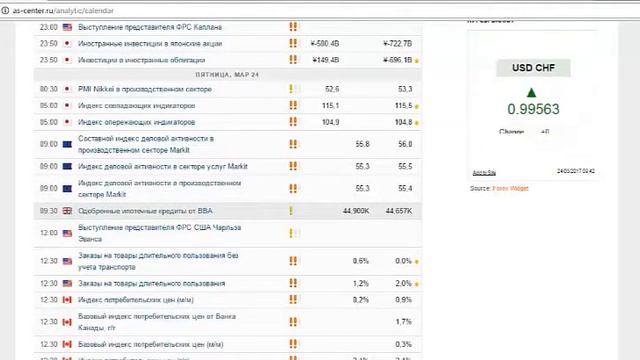Click UK flag beside Одобренные ипотечные кредиты от BBA

point(67,211)
